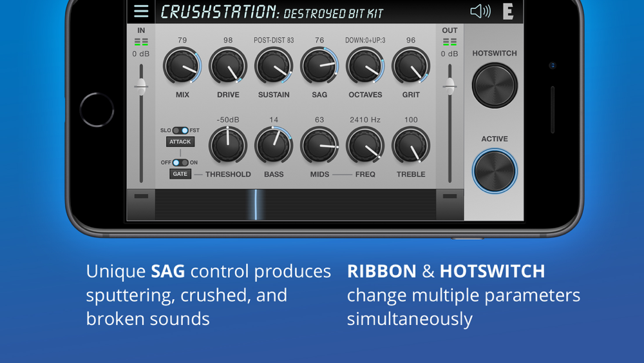644x363 pixels.
Task: Click the IN level meter
Action: coord(141,42)
